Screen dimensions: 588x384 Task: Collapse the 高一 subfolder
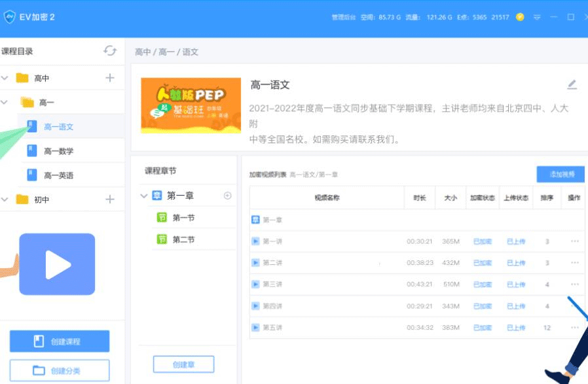(5, 103)
